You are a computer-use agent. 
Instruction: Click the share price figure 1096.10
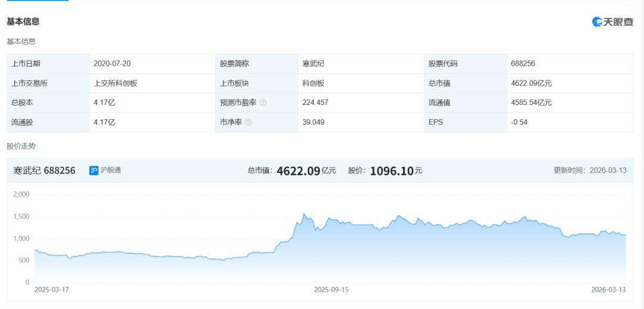pyautogui.click(x=392, y=171)
